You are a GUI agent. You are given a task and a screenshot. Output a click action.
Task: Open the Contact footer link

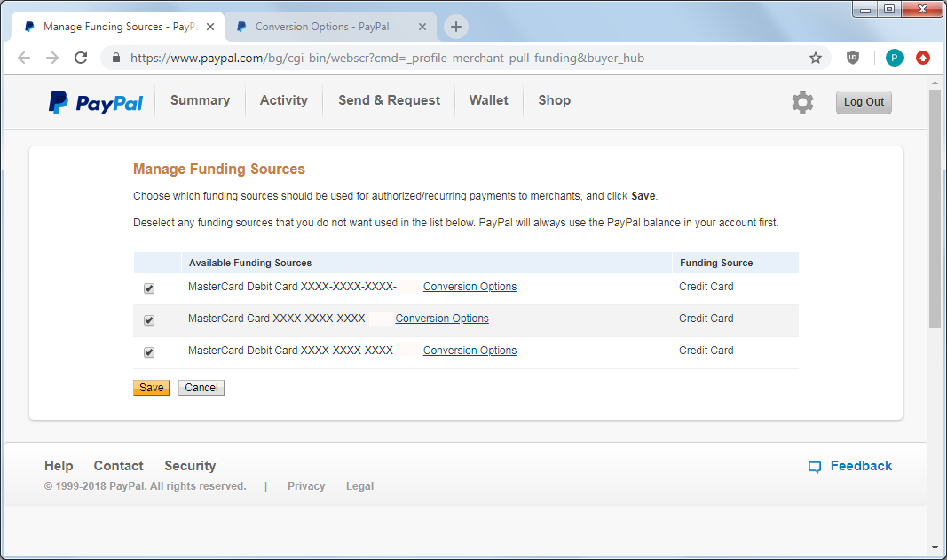click(x=118, y=466)
